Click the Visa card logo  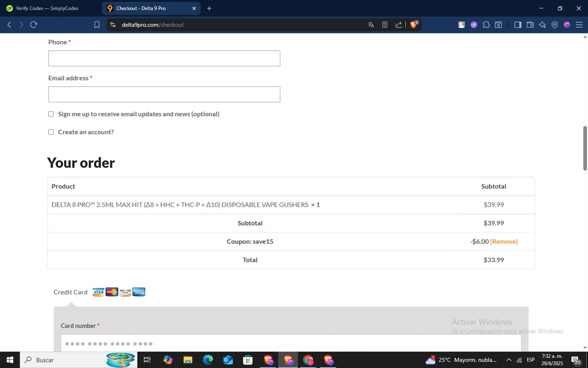pyautogui.click(x=98, y=292)
